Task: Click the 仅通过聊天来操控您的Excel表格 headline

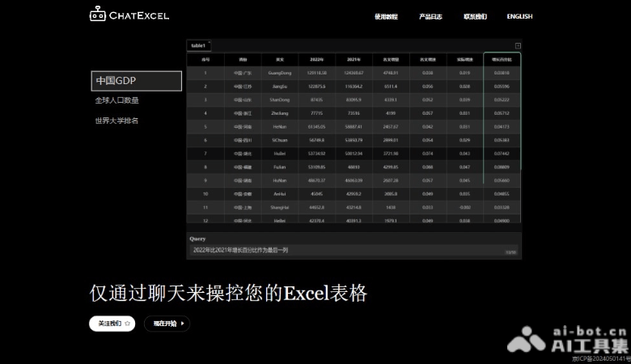Action: [x=228, y=293]
